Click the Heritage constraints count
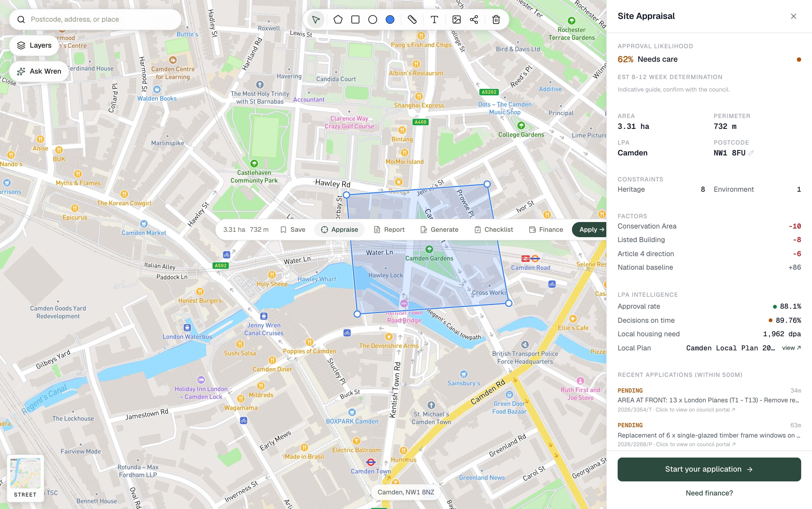 pyautogui.click(x=703, y=190)
